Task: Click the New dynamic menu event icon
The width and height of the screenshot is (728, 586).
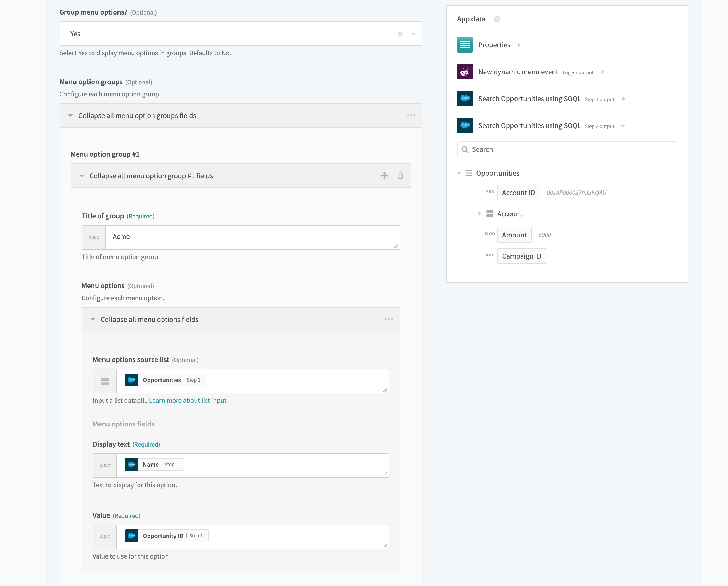Action: (x=465, y=72)
